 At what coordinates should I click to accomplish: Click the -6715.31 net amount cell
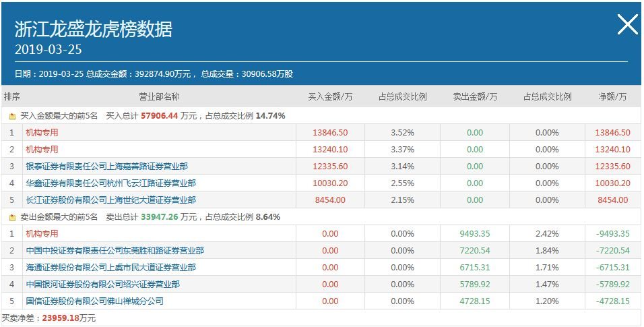(x=612, y=268)
